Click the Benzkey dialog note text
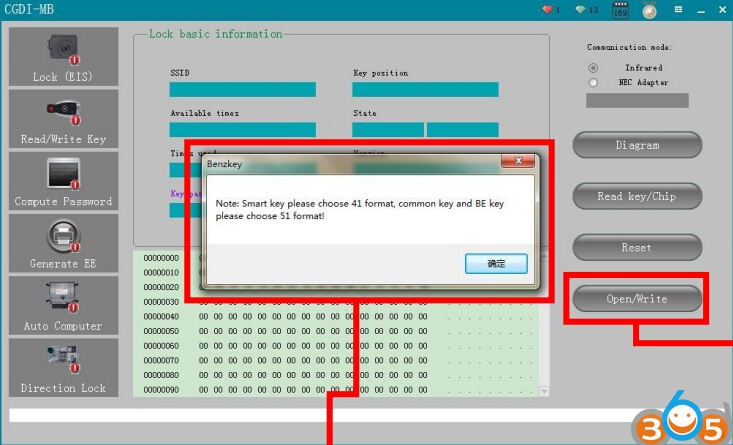Image resolution: width=733 pixels, height=445 pixels. pyautogui.click(x=359, y=209)
